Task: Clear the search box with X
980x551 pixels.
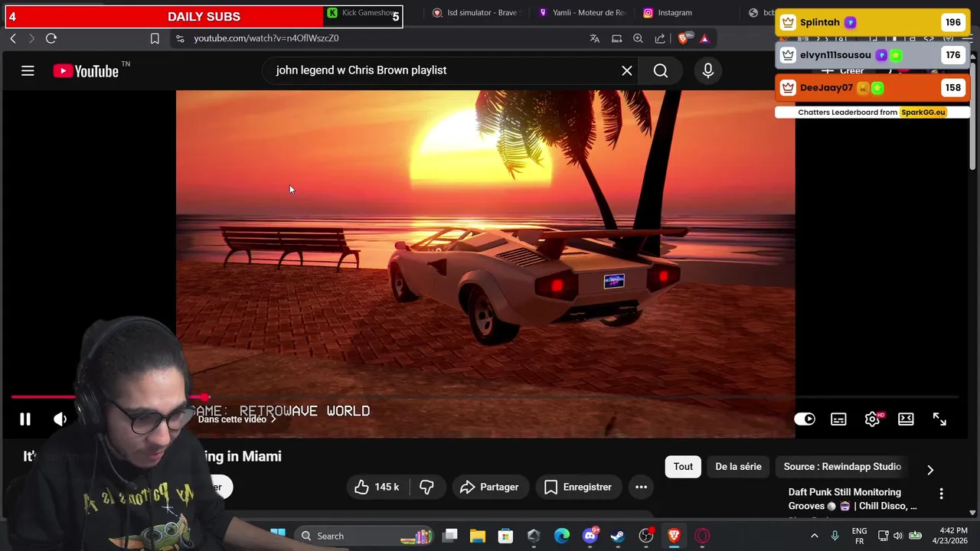Action: [627, 70]
